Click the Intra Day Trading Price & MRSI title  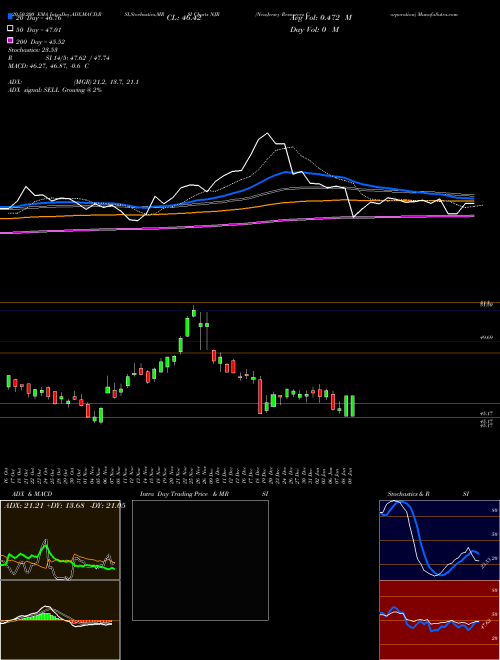coord(204,494)
